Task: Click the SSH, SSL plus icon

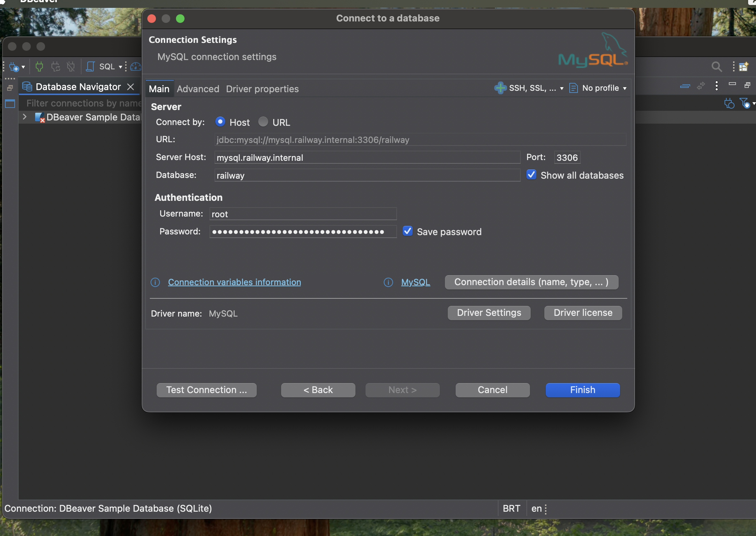Action: 500,88
